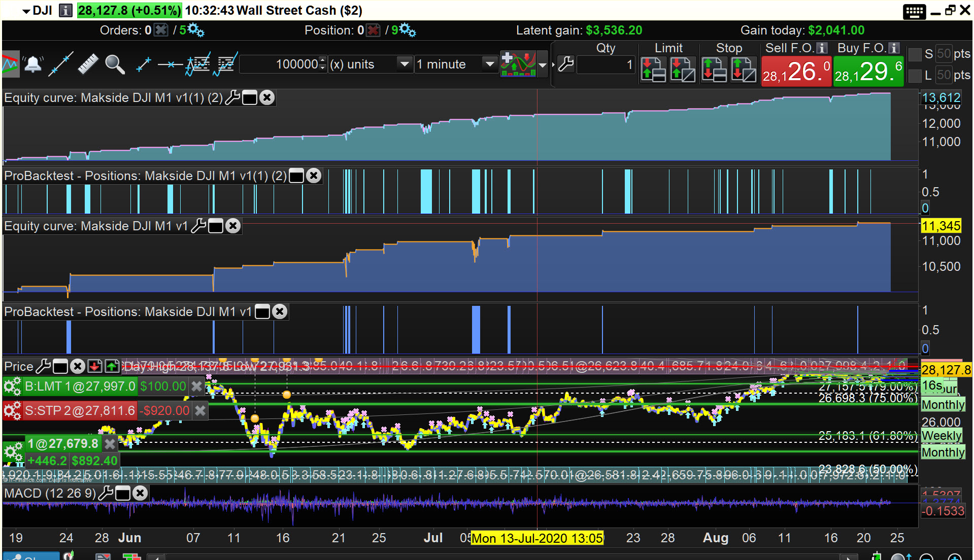Activate the magnifying glass zoom tool
974x560 pixels.
coord(115,64)
